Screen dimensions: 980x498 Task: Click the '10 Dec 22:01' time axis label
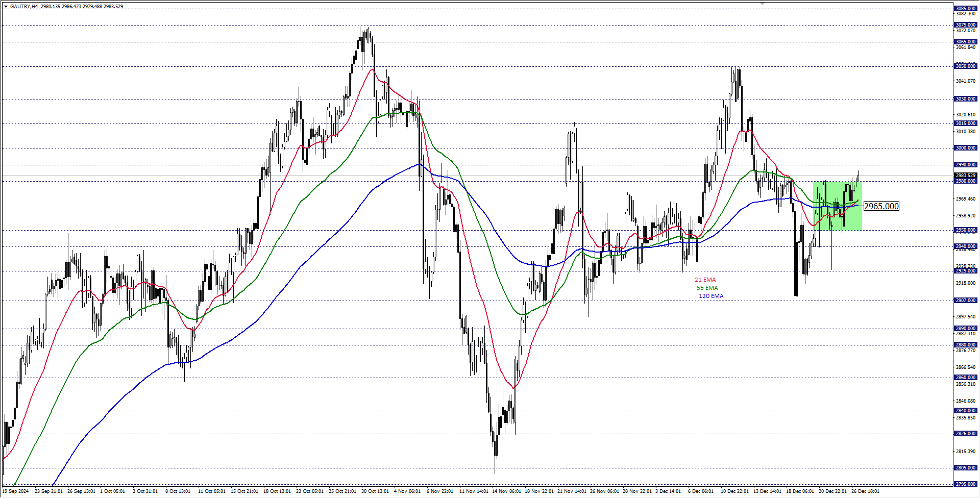tap(735, 491)
